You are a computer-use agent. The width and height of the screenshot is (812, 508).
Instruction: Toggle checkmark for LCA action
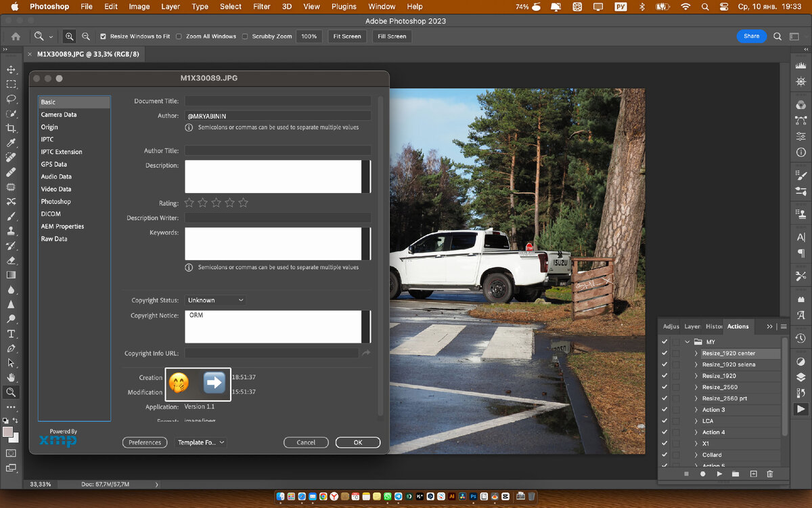(x=664, y=421)
